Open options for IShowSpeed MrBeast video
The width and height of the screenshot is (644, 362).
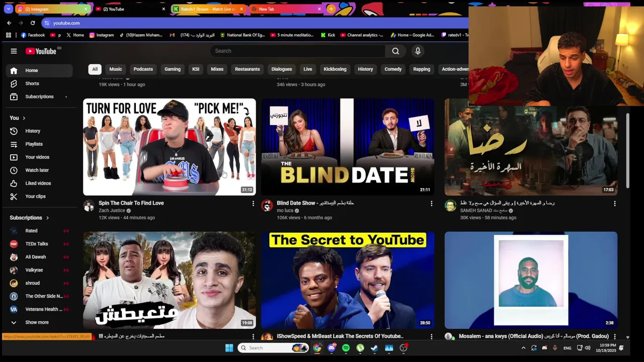tap(431, 336)
